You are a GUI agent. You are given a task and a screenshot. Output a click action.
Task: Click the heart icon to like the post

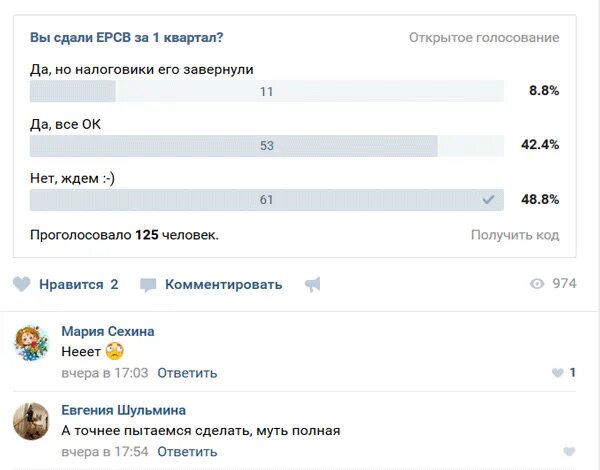[21, 284]
